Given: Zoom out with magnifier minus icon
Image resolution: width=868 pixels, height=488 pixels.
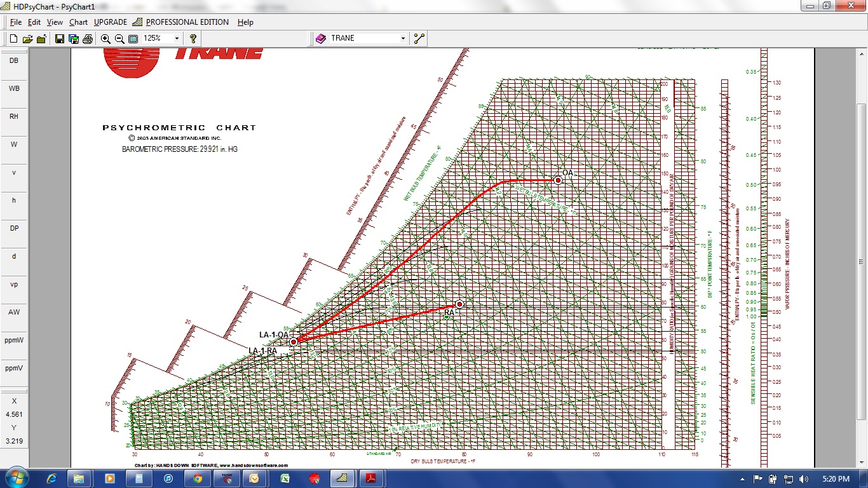Looking at the screenshot, I should 119,39.
